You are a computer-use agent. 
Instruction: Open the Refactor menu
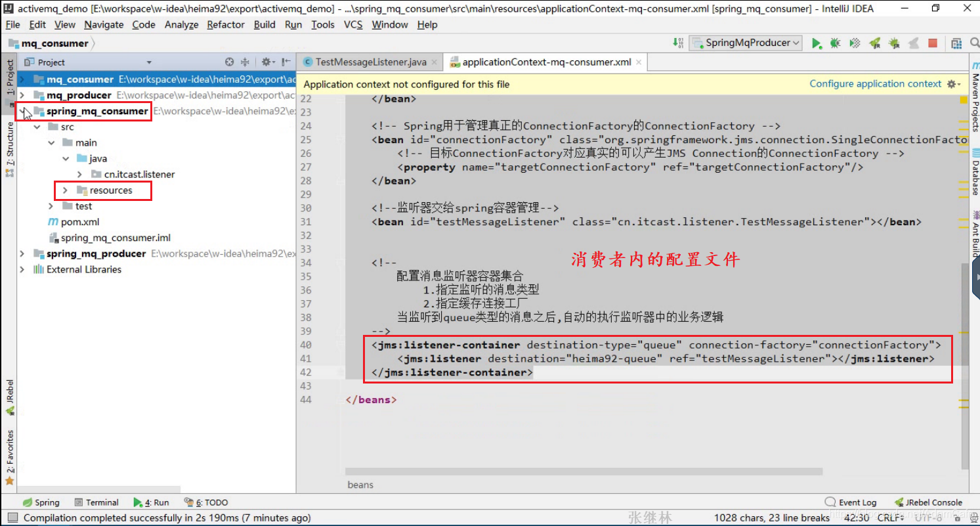226,24
